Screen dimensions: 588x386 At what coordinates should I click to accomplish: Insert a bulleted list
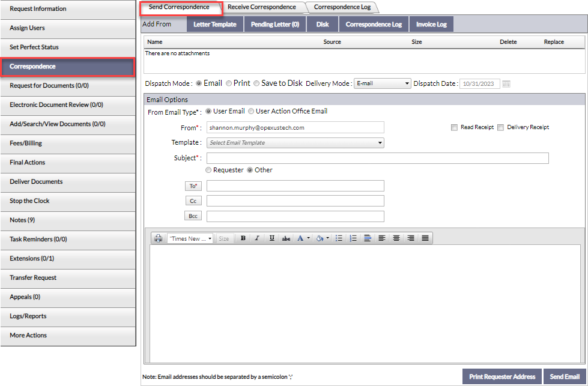pyautogui.click(x=339, y=238)
